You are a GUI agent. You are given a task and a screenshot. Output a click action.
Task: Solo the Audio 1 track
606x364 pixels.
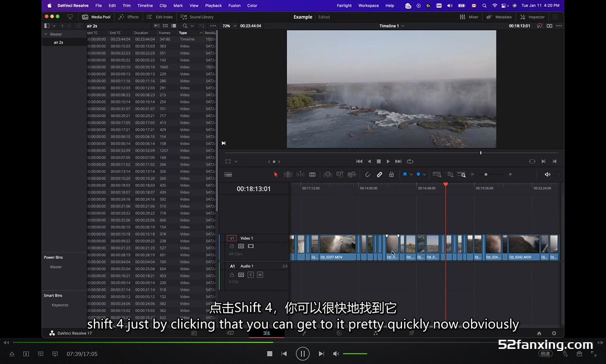(x=250, y=275)
